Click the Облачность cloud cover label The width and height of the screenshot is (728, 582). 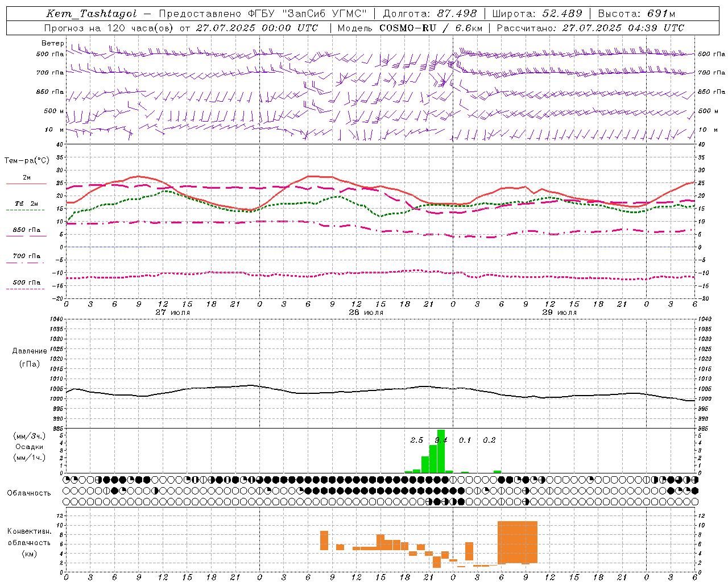pyautogui.click(x=29, y=493)
